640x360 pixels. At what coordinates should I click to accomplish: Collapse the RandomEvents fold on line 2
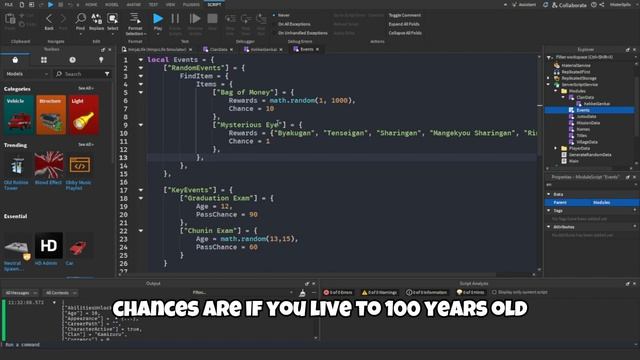coord(141,68)
